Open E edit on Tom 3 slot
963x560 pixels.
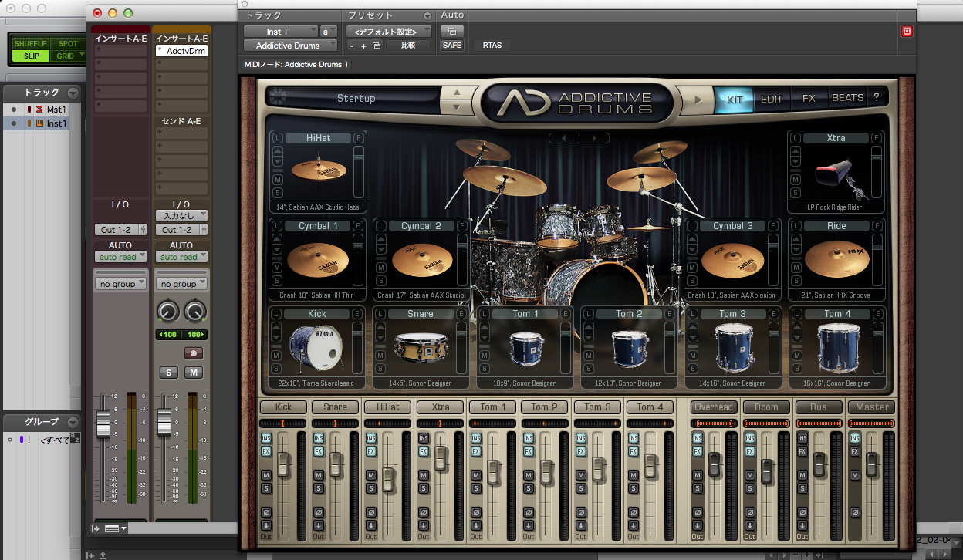772,314
